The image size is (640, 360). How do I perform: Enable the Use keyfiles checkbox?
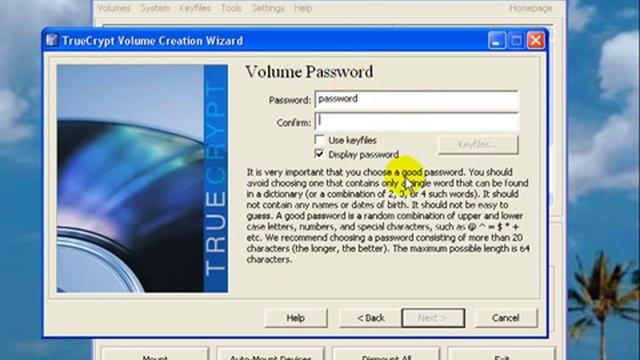(319, 140)
